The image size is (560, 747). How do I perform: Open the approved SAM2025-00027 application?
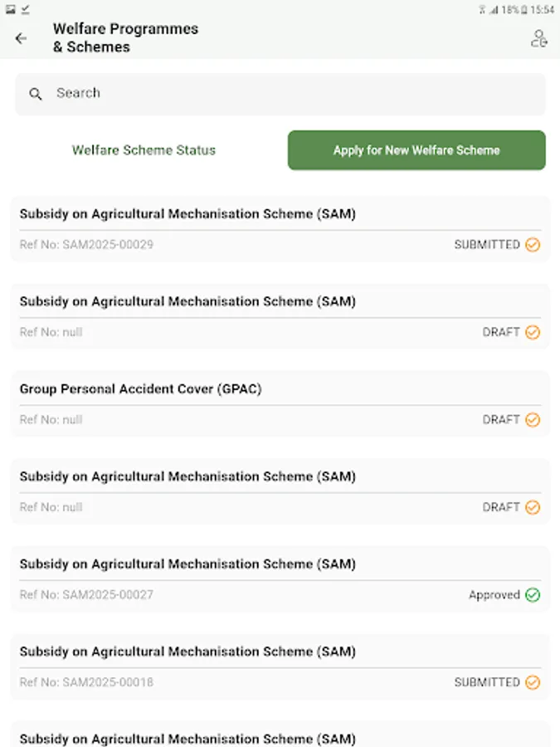tap(187, 564)
